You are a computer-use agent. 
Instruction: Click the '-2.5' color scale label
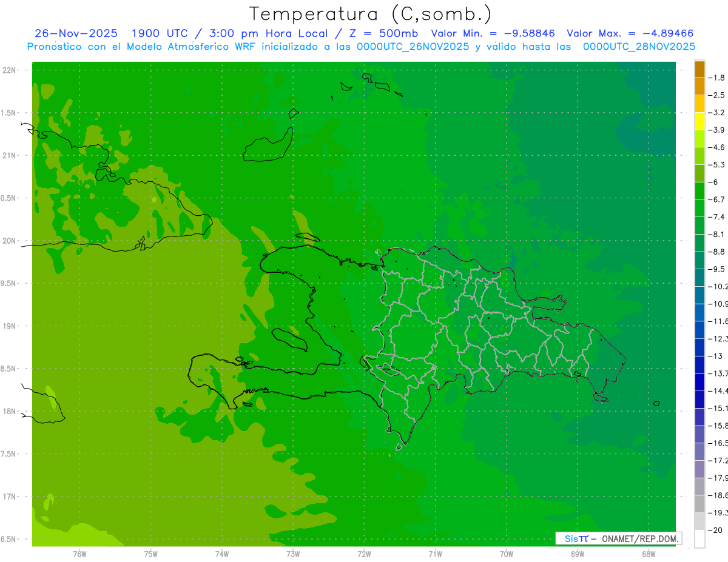[x=716, y=95]
